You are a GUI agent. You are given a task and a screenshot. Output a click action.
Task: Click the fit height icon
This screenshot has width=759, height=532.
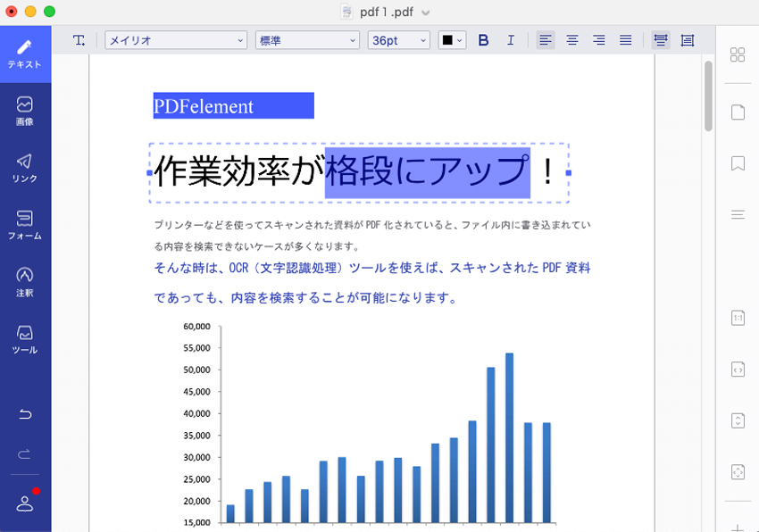(738, 420)
